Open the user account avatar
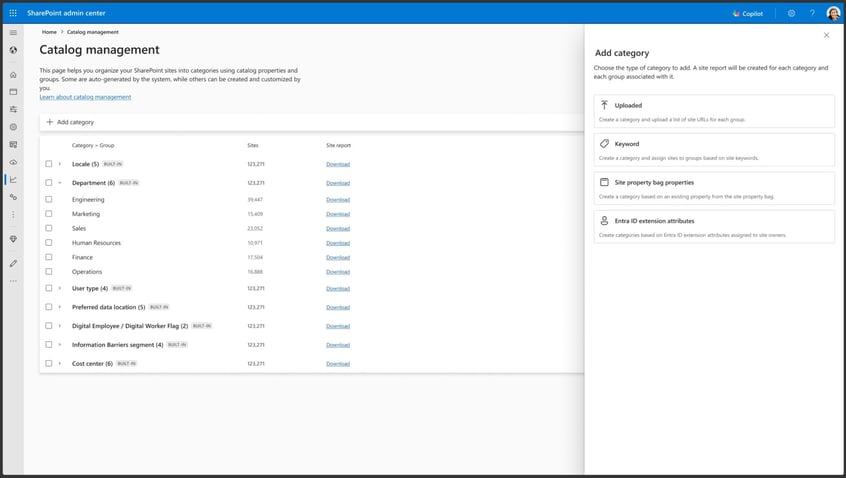The image size is (846, 478). pos(833,13)
